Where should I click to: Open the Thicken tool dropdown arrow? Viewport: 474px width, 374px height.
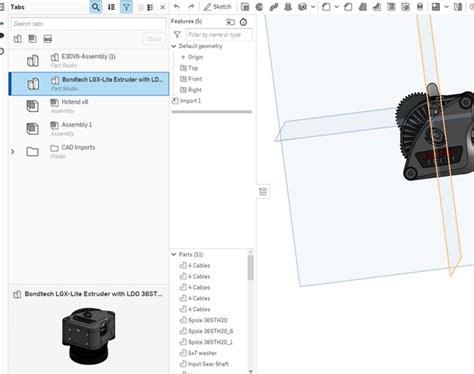pos(313,7)
